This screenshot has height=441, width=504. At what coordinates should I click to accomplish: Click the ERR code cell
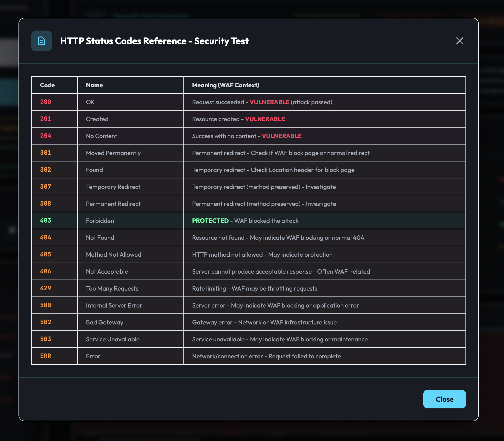pos(46,356)
